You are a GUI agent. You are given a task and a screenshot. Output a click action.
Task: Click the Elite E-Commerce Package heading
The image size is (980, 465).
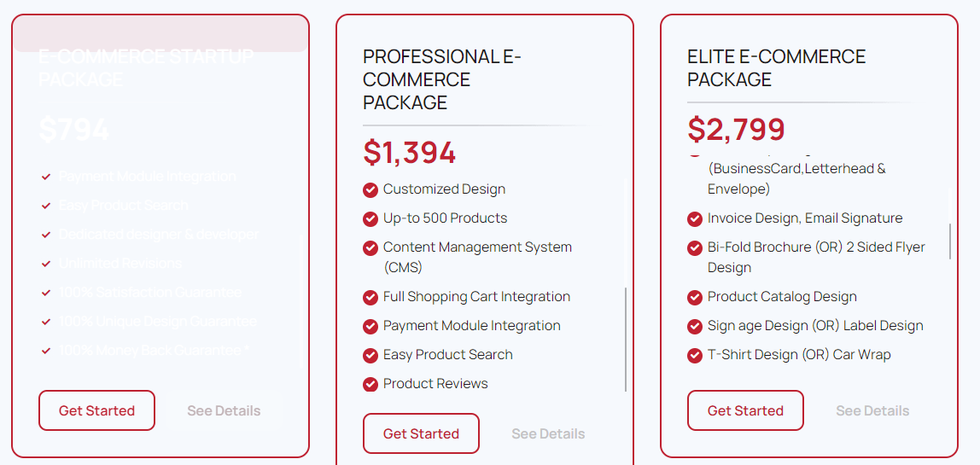(776, 68)
